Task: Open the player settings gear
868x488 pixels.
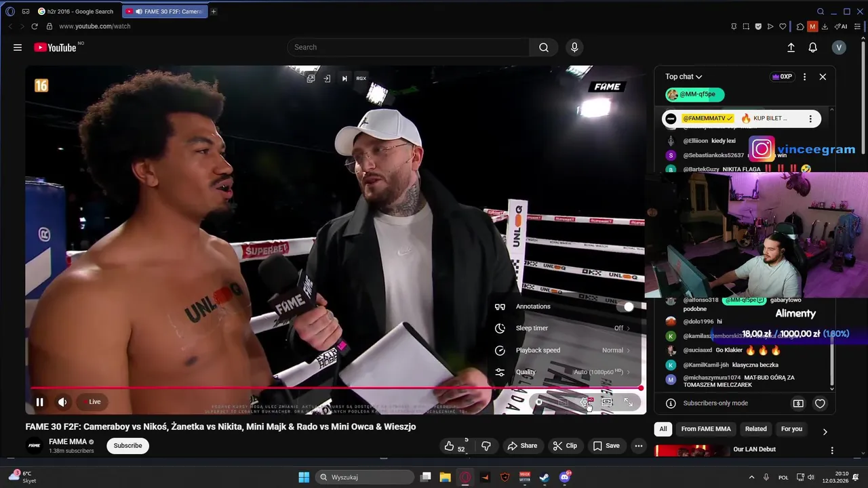Action: tap(586, 403)
